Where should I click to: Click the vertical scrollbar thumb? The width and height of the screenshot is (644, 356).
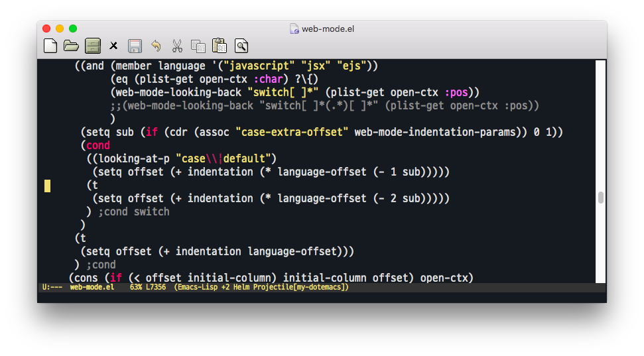click(x=600, y=198)
